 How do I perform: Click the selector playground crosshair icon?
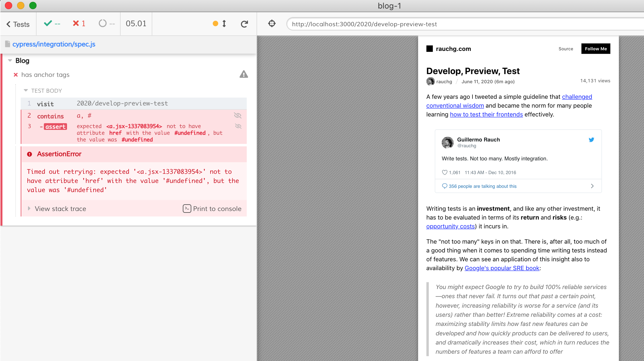272,23
